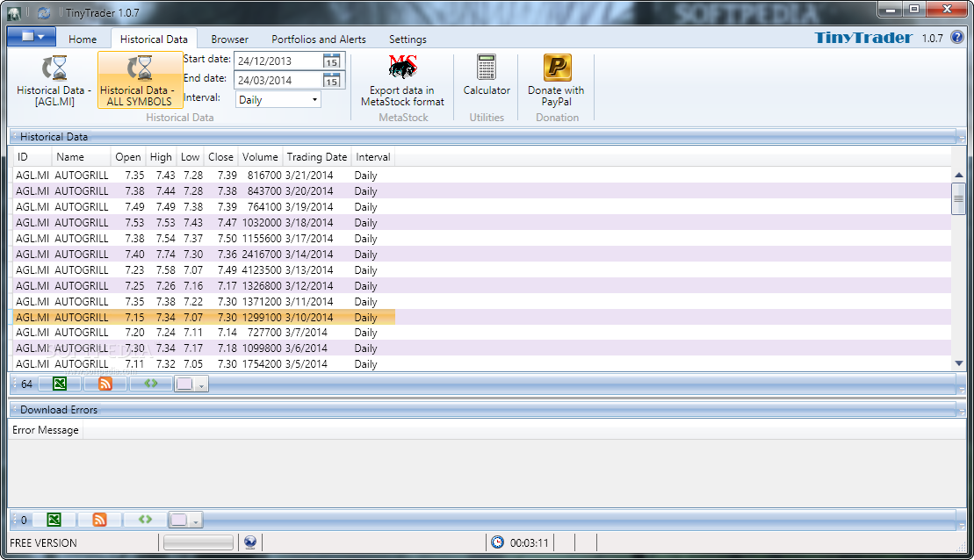Click Historical Data ALL SYMBOLS button
The height and width of the screenshot is (560, 974).
click(140, 80)
